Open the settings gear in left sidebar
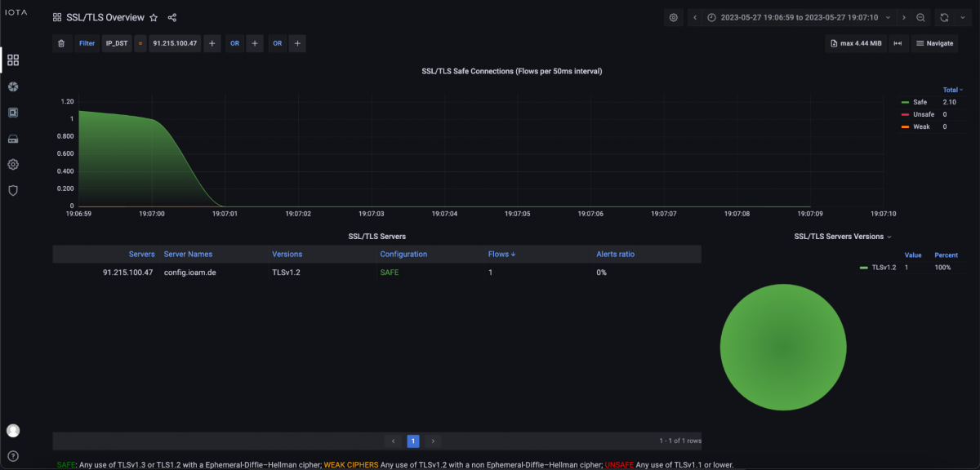This screenshot has height=470, width=980. click(x=13, y=164)
